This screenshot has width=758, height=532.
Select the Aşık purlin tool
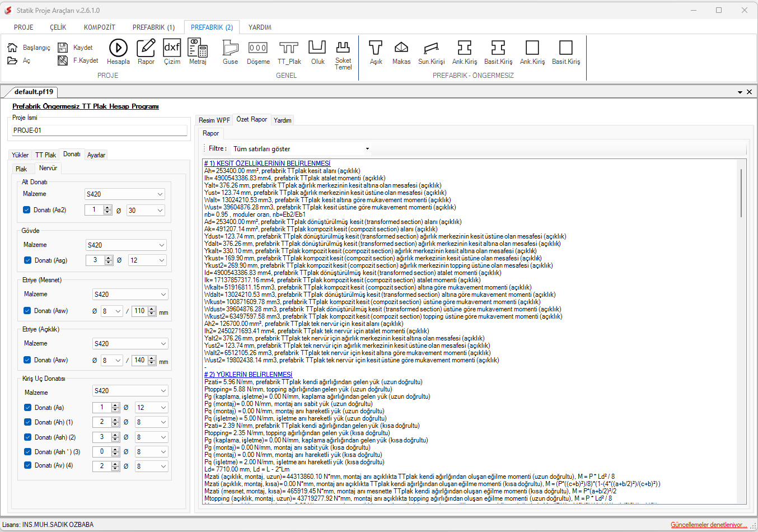(376, 48)
